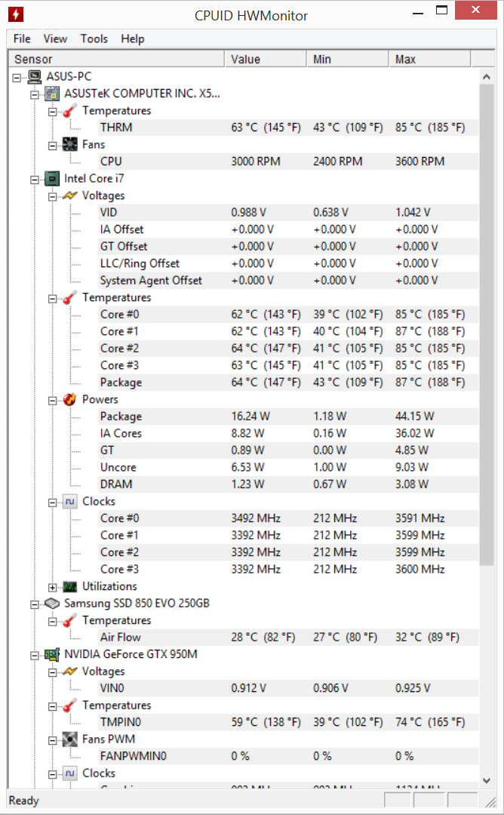The height and width of the screenshot is (815, 504).
Task: Open the Help menu
Action: [133, 39]
